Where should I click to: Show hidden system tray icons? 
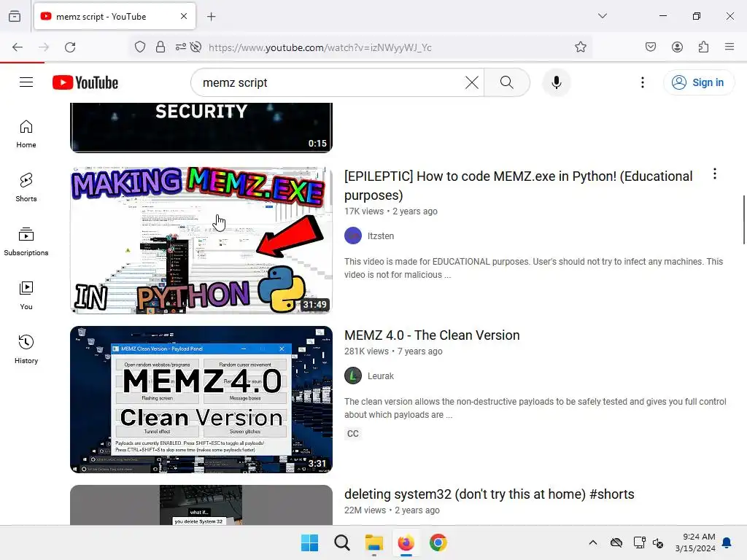pyautogui.click(x=592, y=542)
